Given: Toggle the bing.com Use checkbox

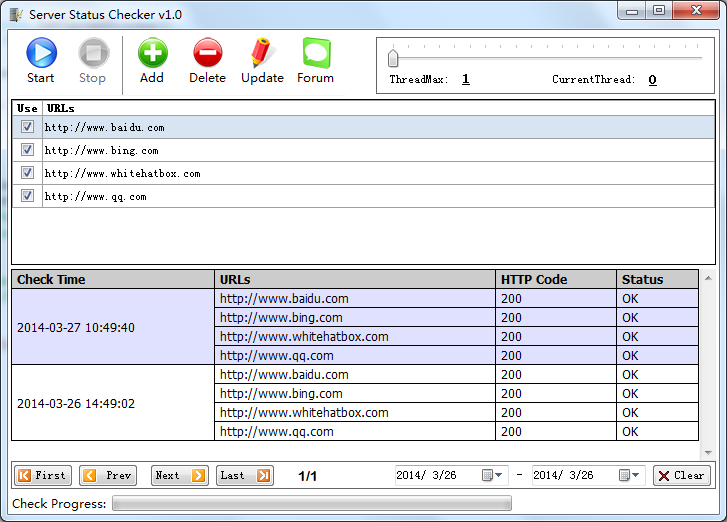Looking at the screenshot, I should 28,150.
